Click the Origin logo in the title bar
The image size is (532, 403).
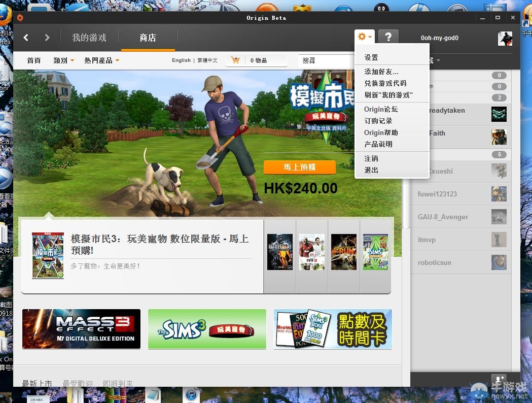[x=20, y=18]
